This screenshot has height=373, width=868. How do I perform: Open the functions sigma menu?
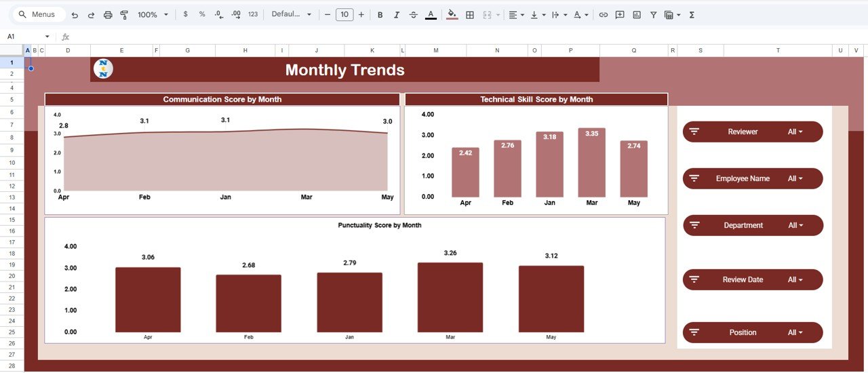tap(692, 14)
